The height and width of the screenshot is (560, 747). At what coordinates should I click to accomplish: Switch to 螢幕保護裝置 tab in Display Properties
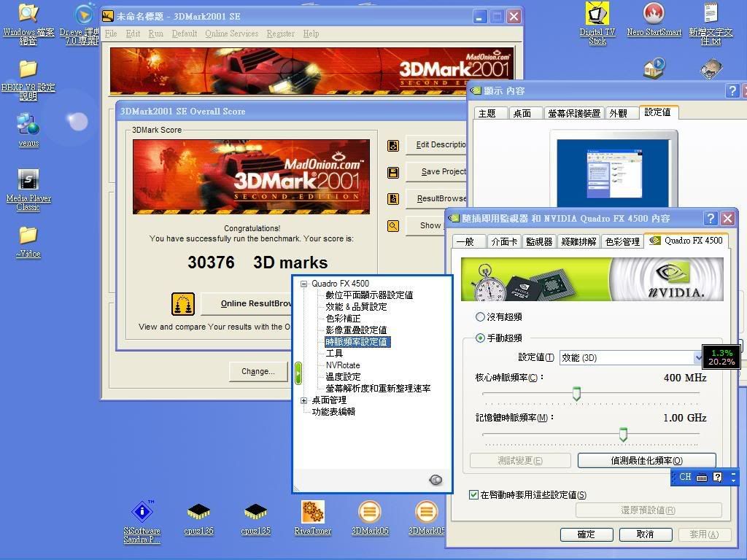tap(574, 113)
